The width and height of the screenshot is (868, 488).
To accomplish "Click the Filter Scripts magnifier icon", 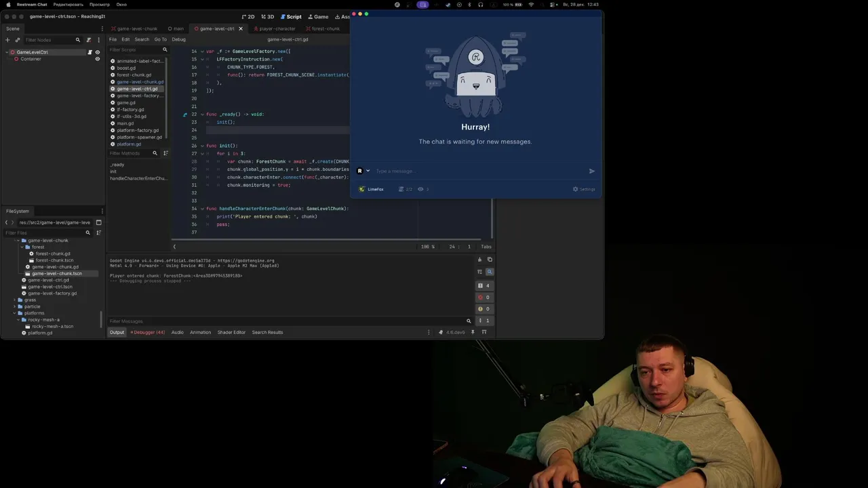I will (x=164, y=49).
